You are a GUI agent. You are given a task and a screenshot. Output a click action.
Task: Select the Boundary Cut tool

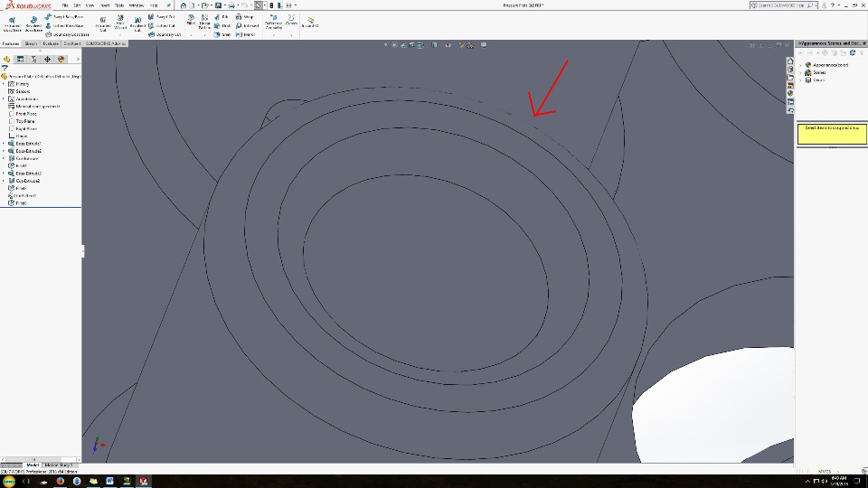click(x=165, y=34)
